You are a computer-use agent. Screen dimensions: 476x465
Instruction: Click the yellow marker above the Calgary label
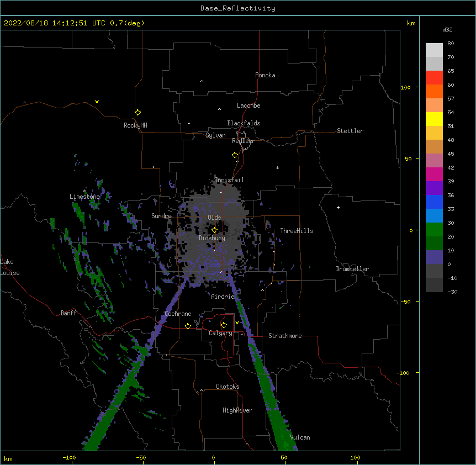pos(224,325)
